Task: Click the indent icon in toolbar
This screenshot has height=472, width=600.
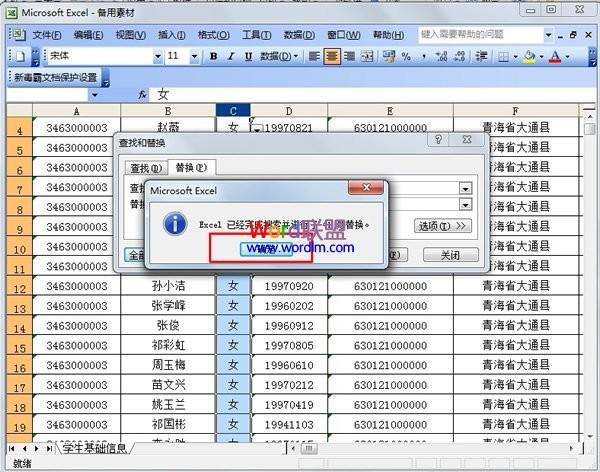Action: (481, 57)
